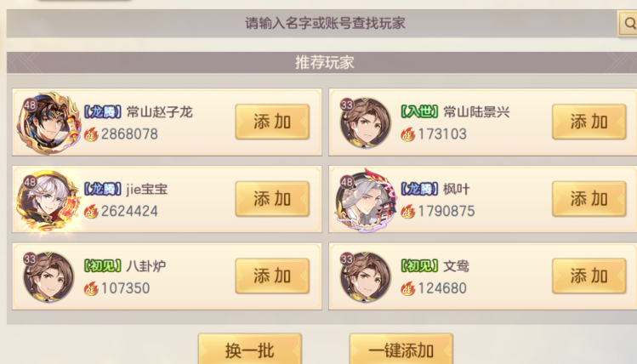
Task: Add 常山陆景兴 with the 添加 button
Action: [x=589, y=122]
